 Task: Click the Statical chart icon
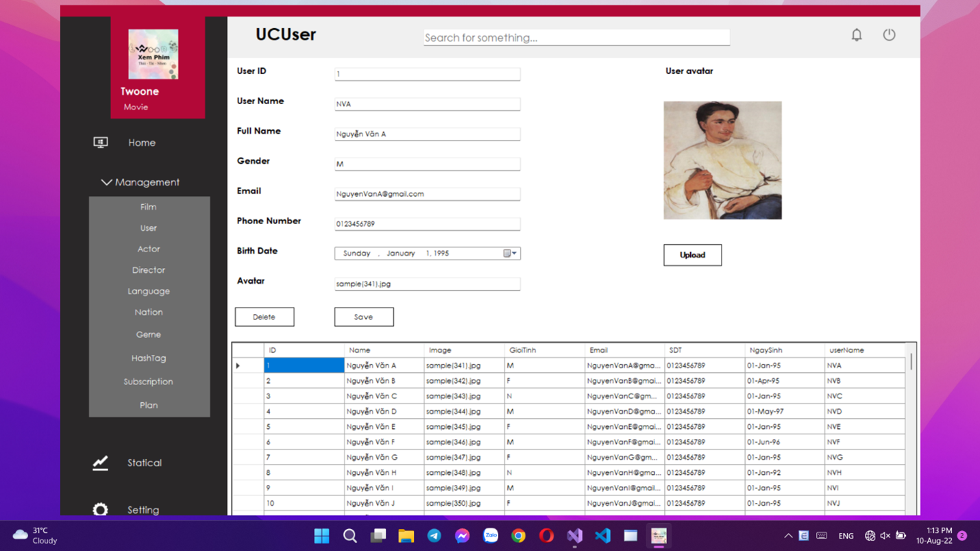tap(101, 463)
